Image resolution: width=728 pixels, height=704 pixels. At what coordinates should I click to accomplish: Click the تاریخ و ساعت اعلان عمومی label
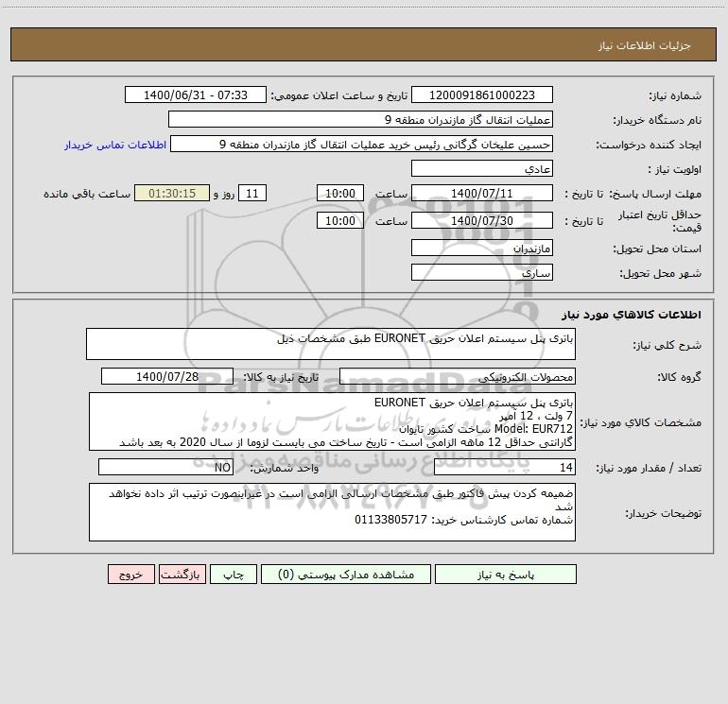tap(339, 95)
